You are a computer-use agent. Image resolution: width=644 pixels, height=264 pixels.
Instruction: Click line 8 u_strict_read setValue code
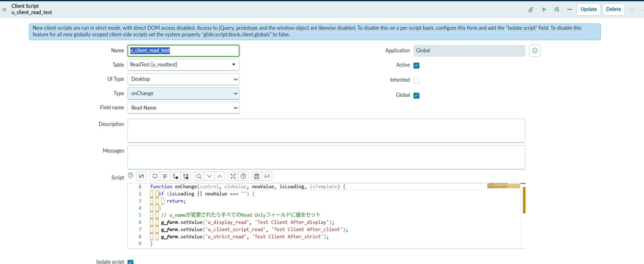[245, 237]
